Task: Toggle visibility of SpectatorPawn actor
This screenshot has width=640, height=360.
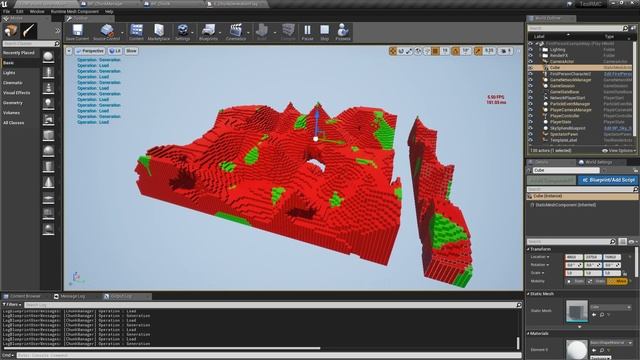Action: pos(531,134)
